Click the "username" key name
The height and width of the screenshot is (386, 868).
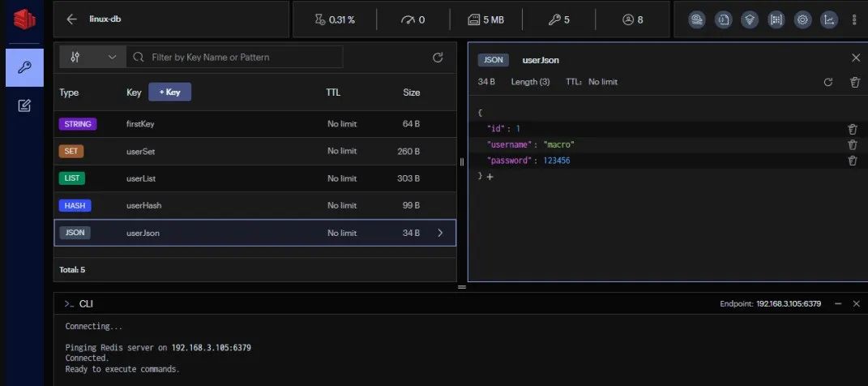tap(510, 144)
